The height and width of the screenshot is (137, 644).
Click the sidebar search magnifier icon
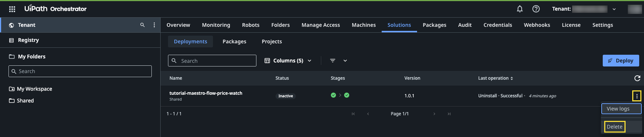143,25
